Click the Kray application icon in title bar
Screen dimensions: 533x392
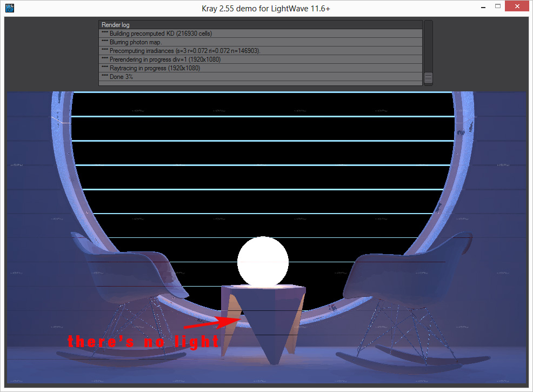point(10,8)
